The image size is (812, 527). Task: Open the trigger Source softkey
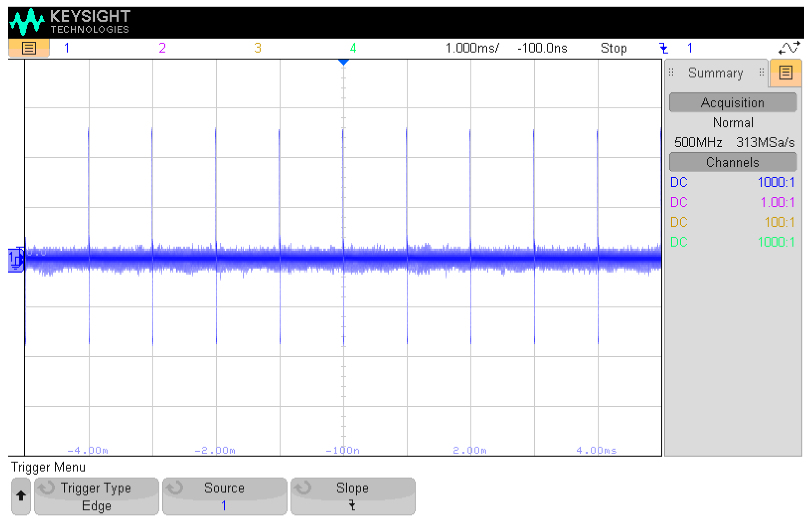(224, 496)
